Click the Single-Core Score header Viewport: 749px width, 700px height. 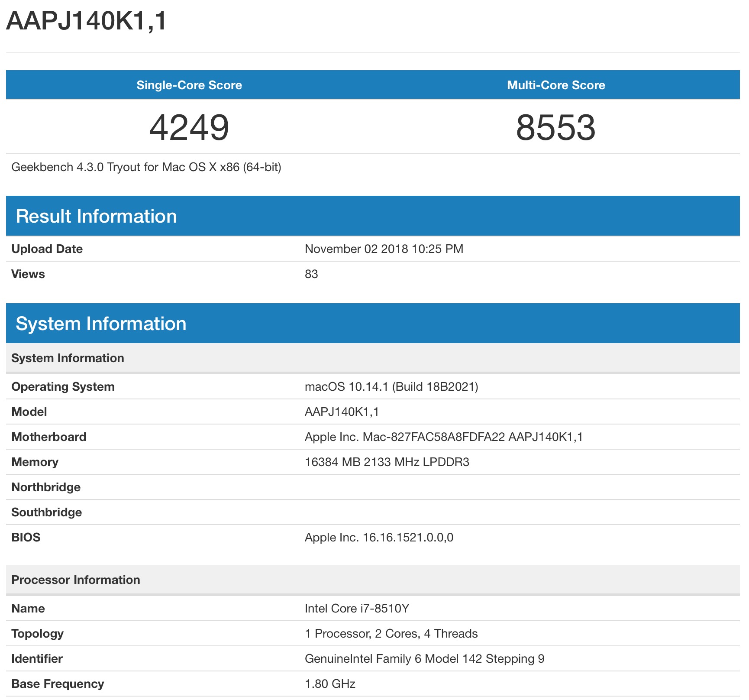pos(189,85)
